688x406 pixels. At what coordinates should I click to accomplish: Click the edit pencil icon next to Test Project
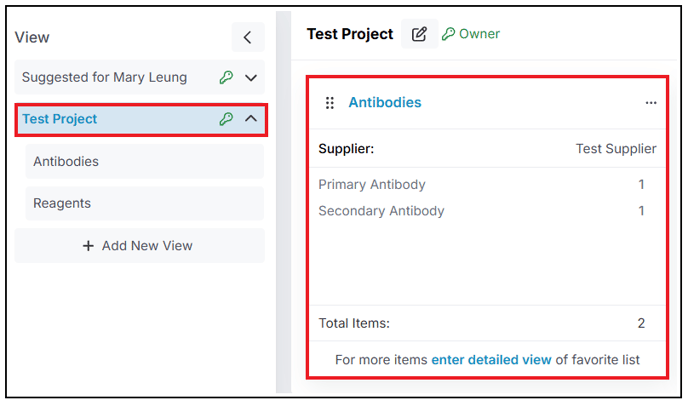click(x=419, y=34)
